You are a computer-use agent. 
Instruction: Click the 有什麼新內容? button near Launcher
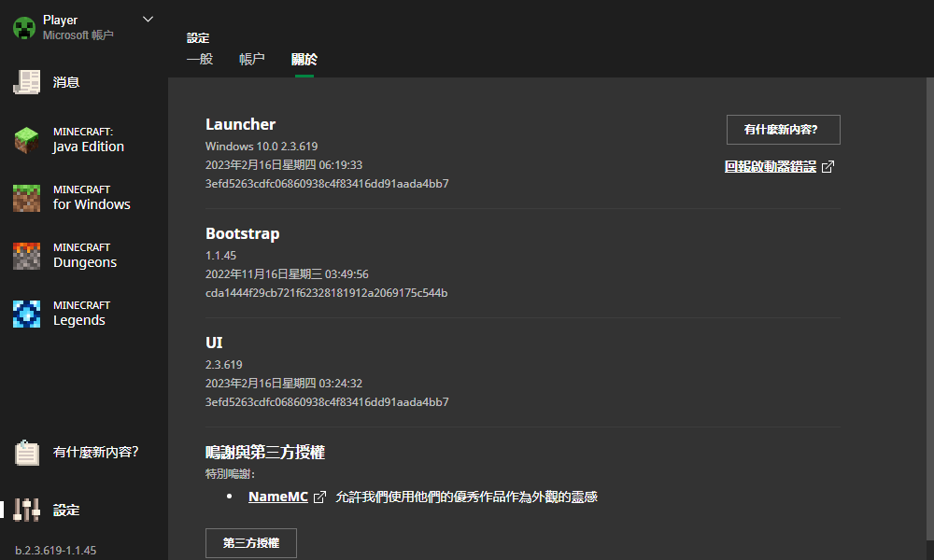[x=784, y=130]
